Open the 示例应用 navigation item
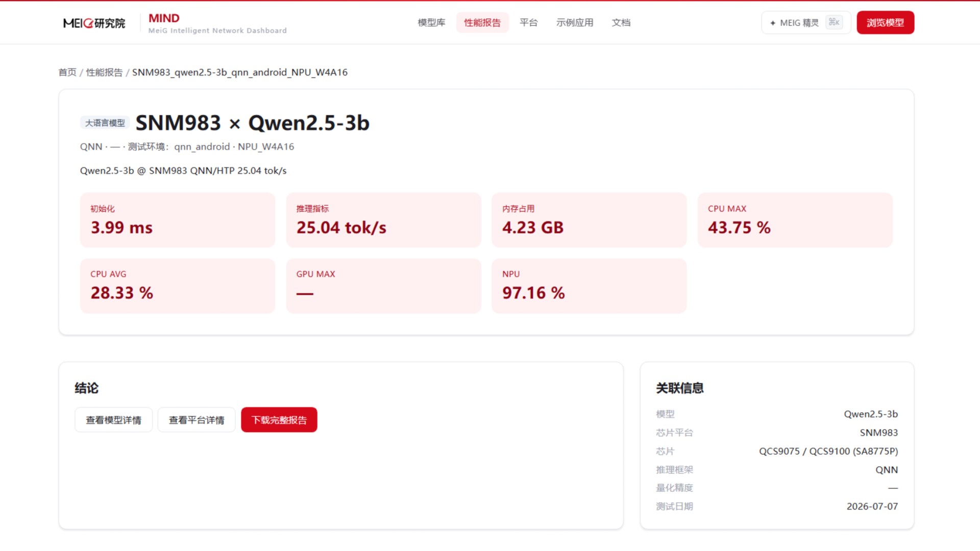This screenshot has width=980, height=551. [575, 22]
